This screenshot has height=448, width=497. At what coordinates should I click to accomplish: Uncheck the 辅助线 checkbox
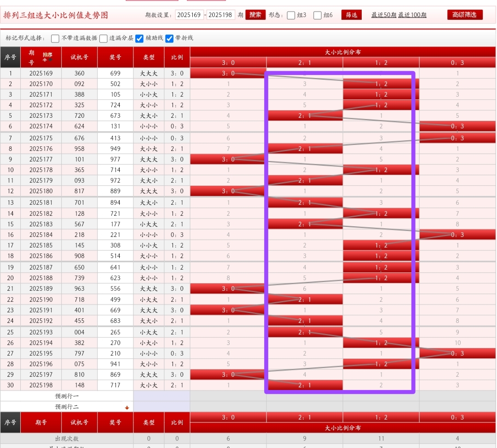[x=139, y=38]
